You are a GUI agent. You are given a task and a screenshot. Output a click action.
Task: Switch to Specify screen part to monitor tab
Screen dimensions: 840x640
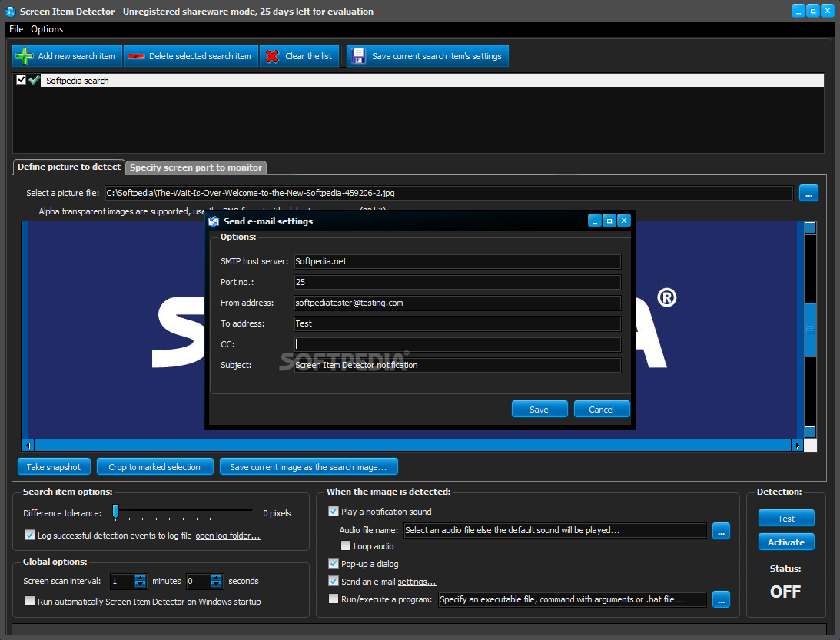pos(196,167)
